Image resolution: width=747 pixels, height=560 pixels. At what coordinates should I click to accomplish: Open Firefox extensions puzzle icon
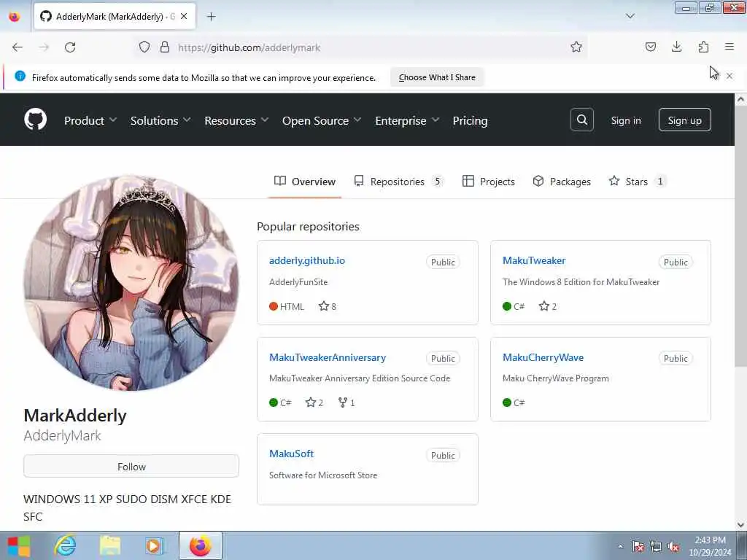[x=703, y=47]
